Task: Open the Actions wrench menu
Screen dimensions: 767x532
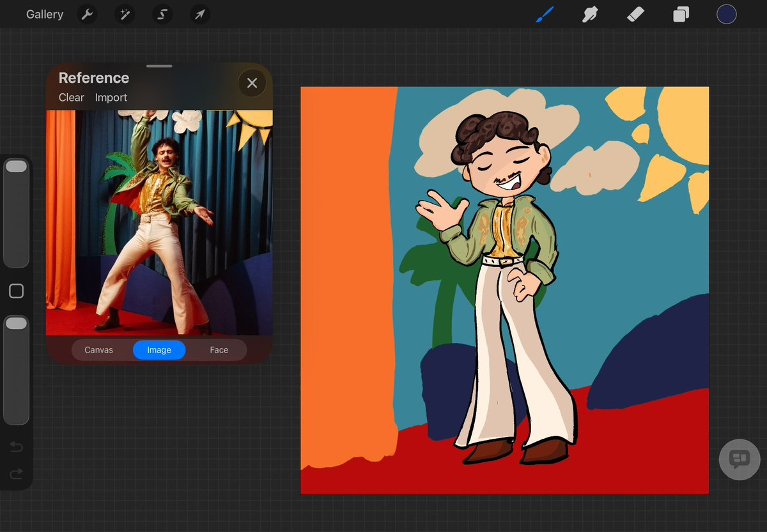Action: pos(86,14)
